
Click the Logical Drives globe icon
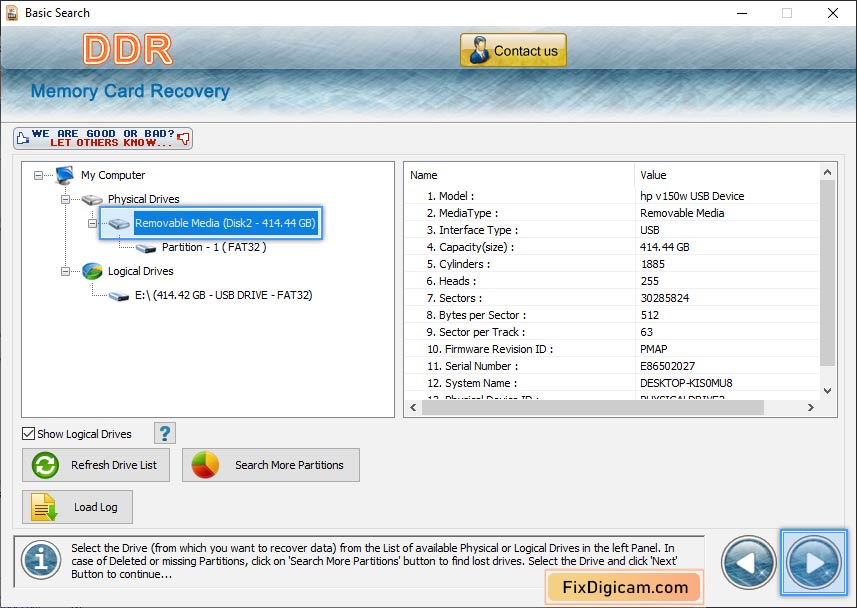92,271
